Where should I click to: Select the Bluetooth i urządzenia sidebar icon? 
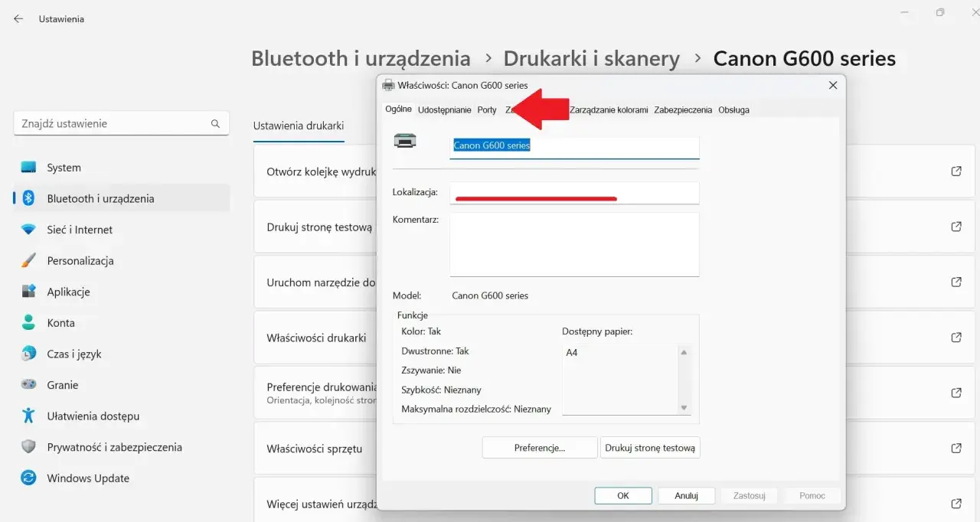pyautogui.click(x=28, y=198)
